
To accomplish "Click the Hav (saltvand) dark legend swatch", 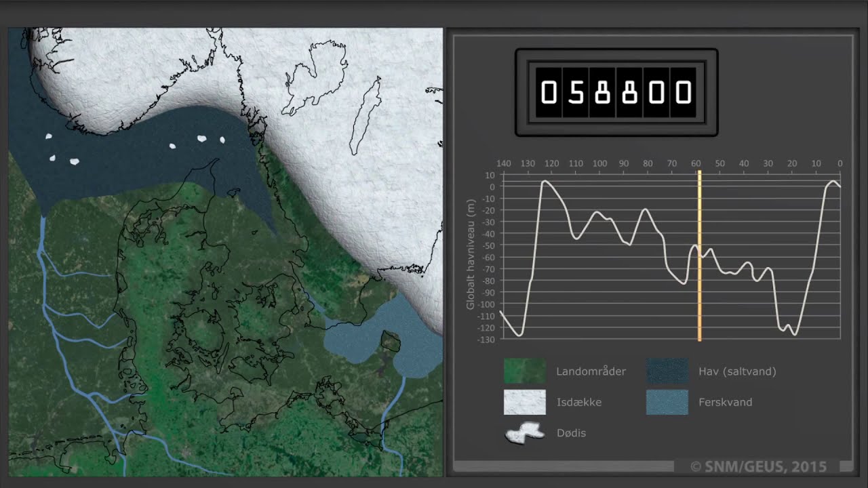I will (667, 371).
